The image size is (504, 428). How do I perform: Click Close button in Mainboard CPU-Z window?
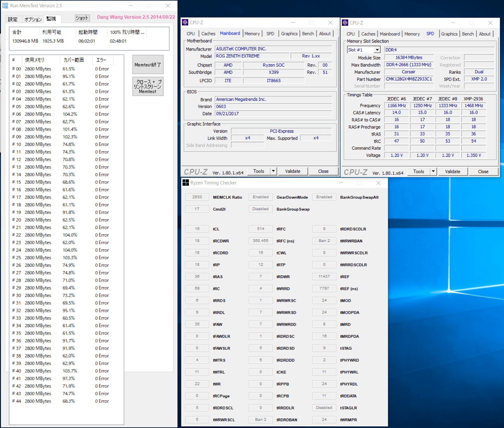[323, 171]
